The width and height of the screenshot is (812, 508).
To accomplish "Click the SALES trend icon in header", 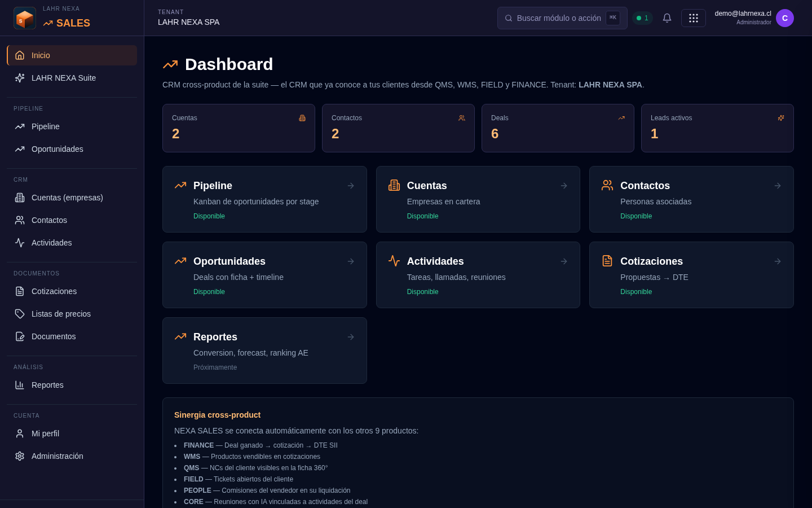I will 48,23.
